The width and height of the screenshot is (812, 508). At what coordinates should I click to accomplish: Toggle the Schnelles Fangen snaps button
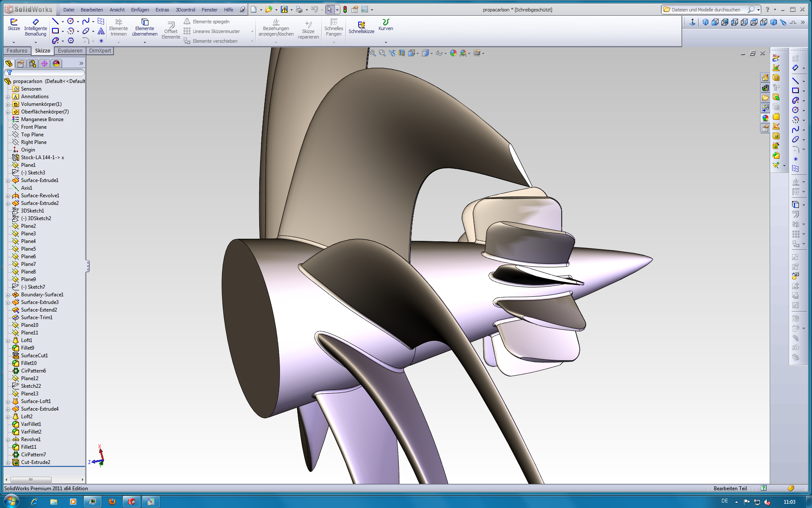tap(334, 22)
